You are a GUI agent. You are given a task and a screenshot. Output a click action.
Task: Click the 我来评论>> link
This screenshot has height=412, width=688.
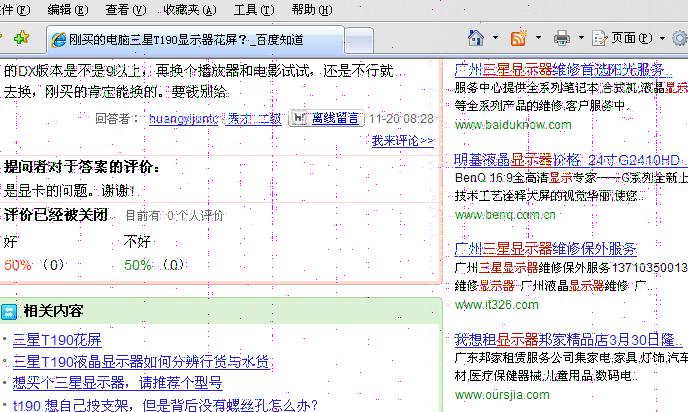point(403,141)
